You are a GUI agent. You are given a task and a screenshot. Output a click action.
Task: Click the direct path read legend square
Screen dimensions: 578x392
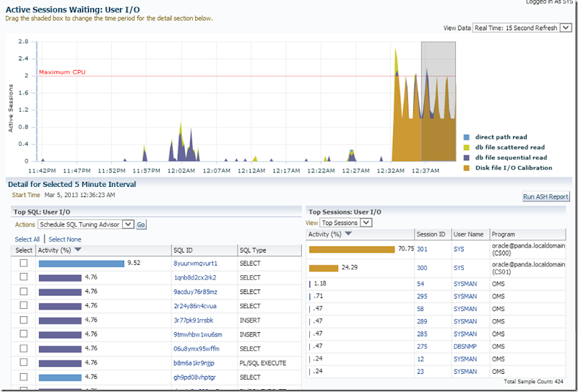pyautogui.click(x=467, y=137)
